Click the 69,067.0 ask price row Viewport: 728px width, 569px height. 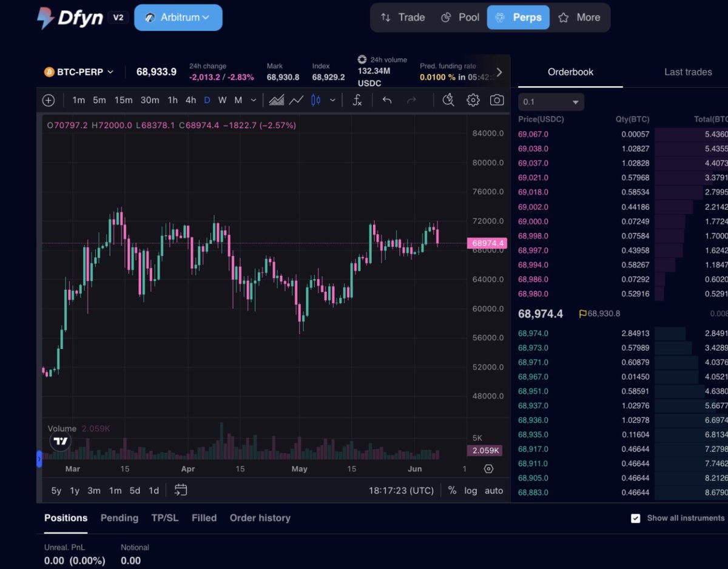(x=623, y=134)
